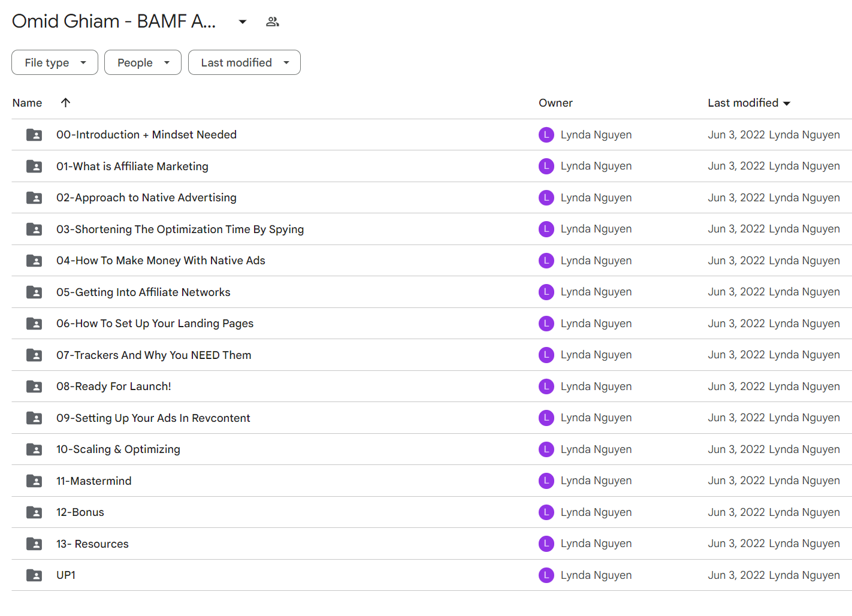Select 04-How To Make Money With Native Ads
The height and width of the screenshot is (616, 852).
coord(161,261)
